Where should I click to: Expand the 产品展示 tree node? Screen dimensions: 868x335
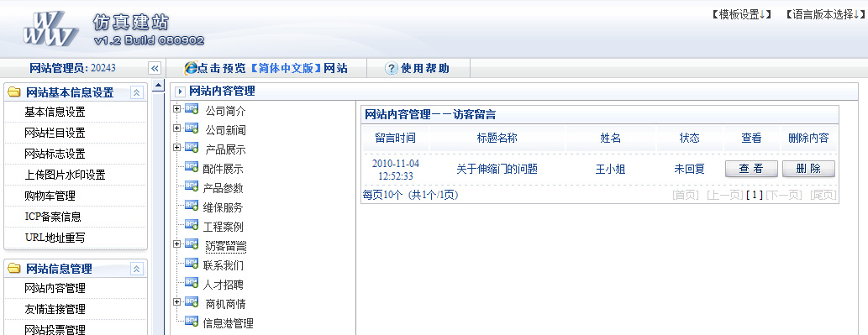[177, 148]
